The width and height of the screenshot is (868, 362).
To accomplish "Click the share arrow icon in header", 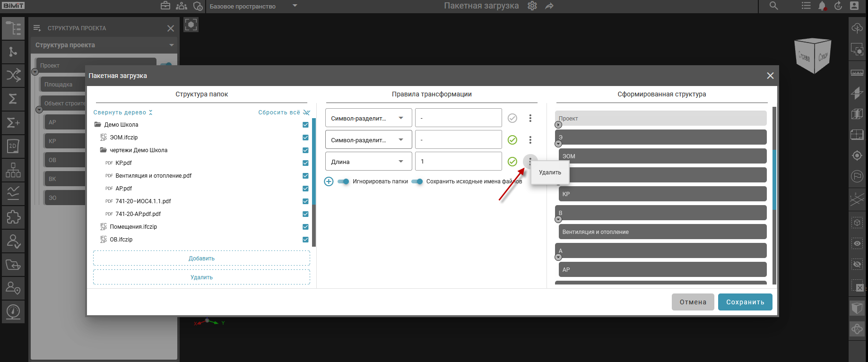I will click(549, 6).
